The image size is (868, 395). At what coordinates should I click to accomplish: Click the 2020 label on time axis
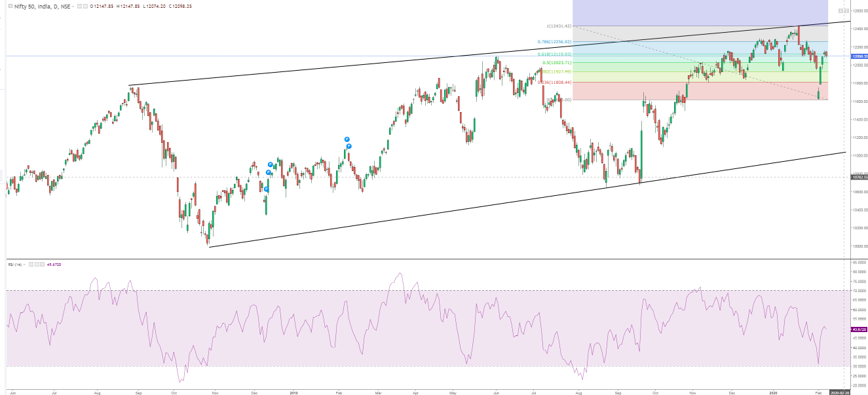coord(773,392)
